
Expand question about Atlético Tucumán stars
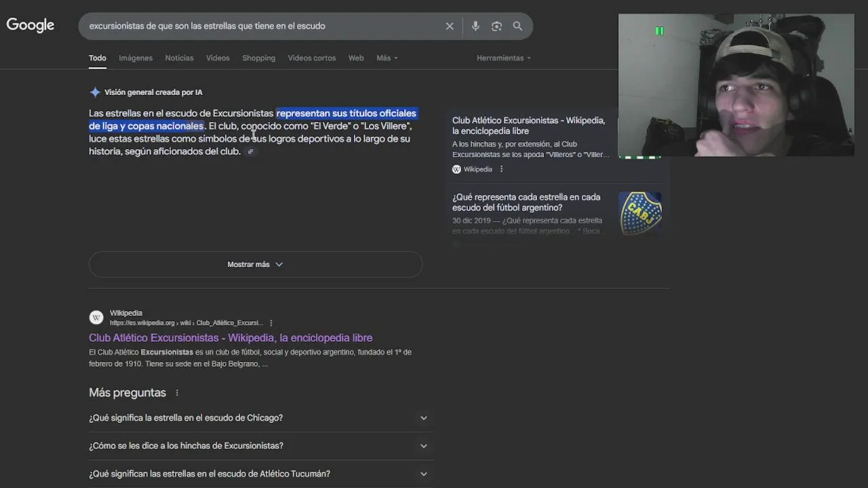(261, 474)
